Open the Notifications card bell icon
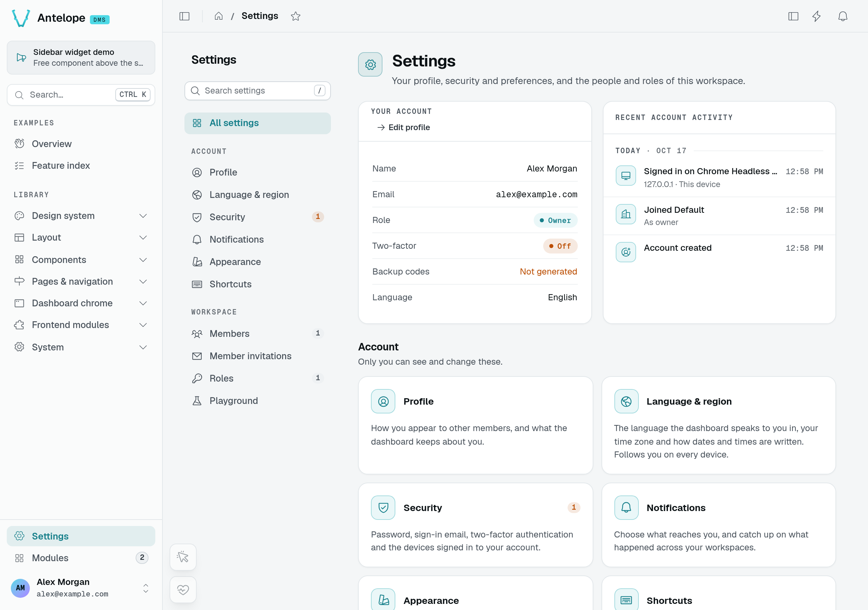The width and height of the screenshot is (868, 610). (x=626, y=508)
